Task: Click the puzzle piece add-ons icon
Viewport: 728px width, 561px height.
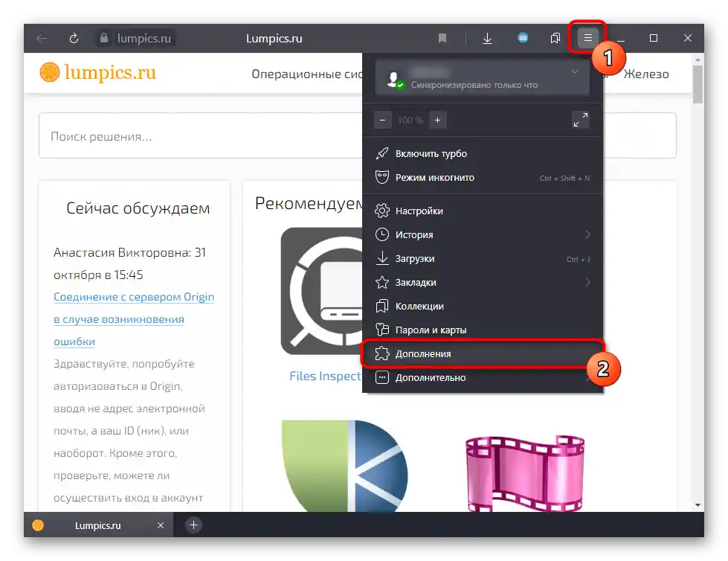Action: tap(382, 353)
